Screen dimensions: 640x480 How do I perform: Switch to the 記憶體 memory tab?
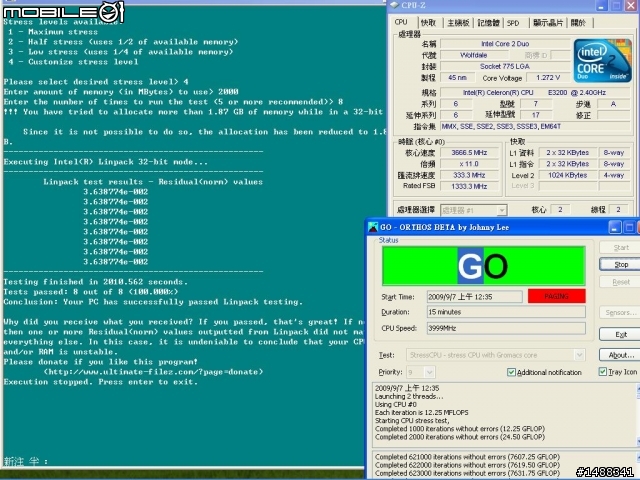tap(488, 23)
